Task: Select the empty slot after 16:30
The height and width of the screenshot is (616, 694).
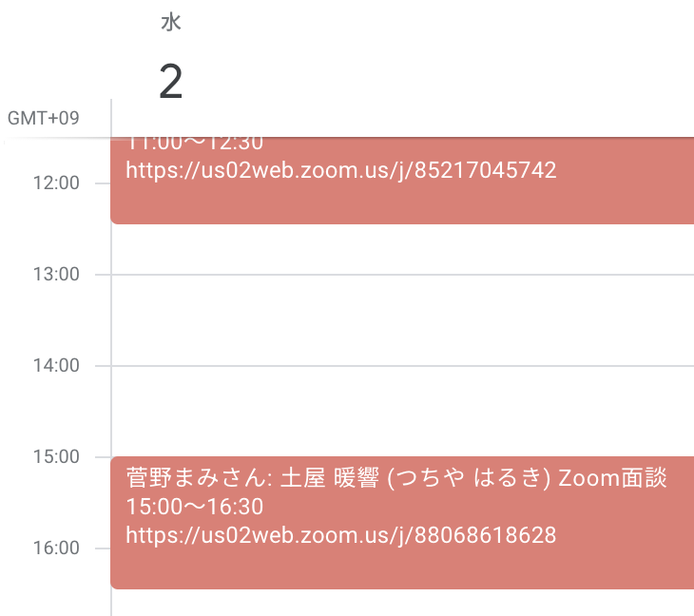Action: pos(402,603)
